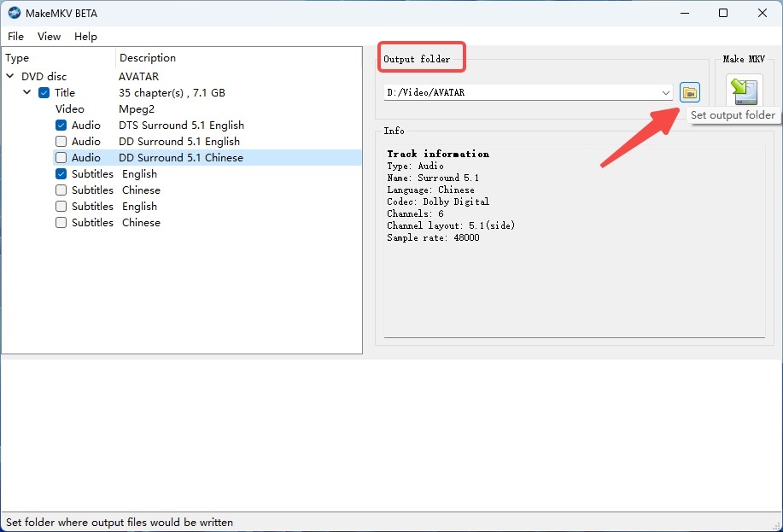This screenshot has height=532, width=783.
Task: Enable the Chinese subtitles checkbox
Action: pos(61,190)
